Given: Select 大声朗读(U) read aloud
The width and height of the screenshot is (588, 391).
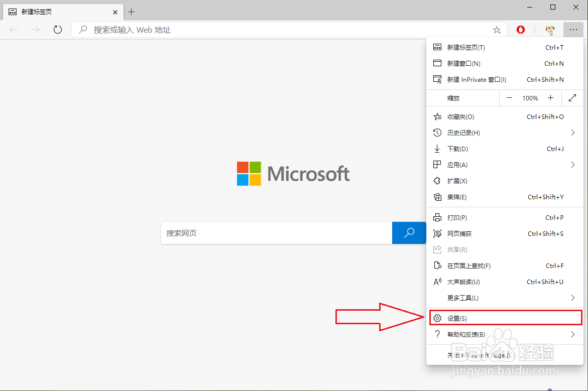Looking at the screenshot, I should pyautogui.click(x=505, y=282).
